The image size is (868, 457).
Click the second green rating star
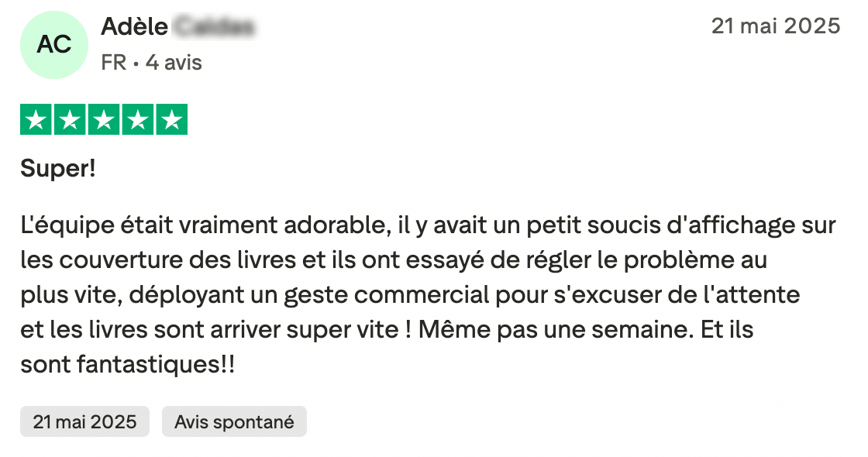pos(69,120)
